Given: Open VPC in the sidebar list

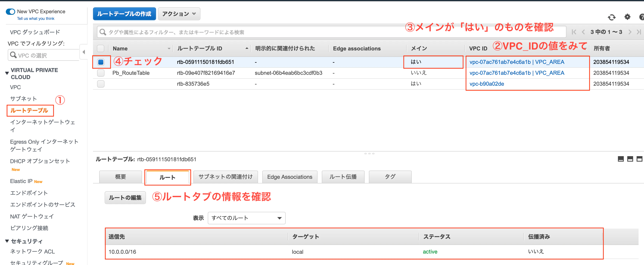Looking at the screenshot, I should pyautogui.click(x=16, y=87).
